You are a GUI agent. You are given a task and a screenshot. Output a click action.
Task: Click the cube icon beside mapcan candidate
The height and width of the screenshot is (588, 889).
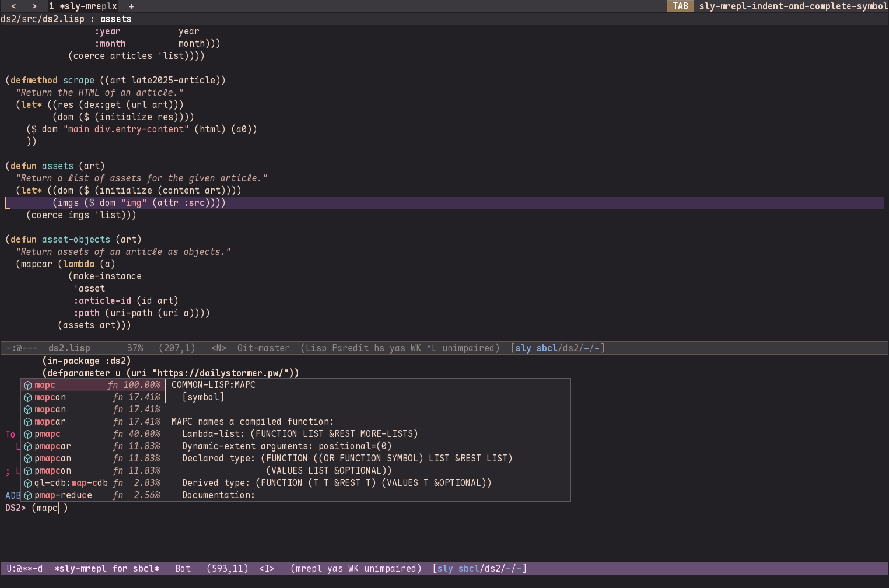point(27,409)
